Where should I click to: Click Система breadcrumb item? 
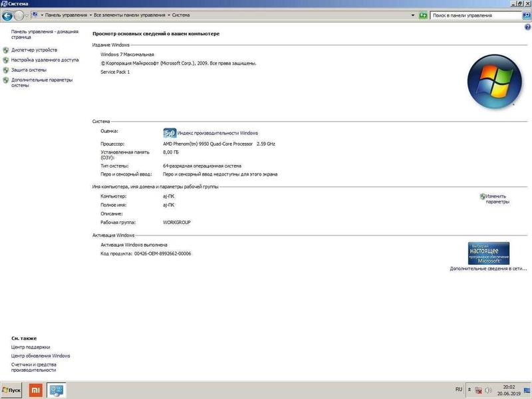(x=181, y=15)
